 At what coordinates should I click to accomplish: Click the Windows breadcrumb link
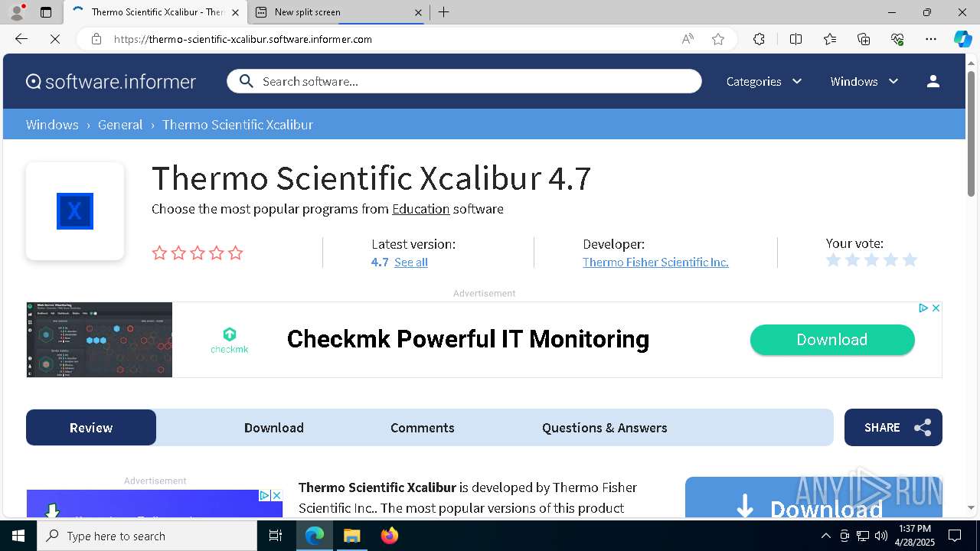pyautogui.click(x=52, y=124)
